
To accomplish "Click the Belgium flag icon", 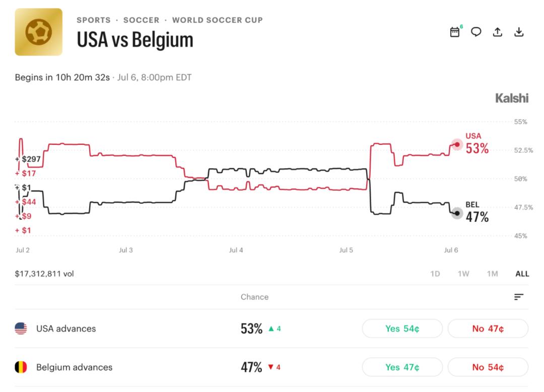I will pos(21,367).
